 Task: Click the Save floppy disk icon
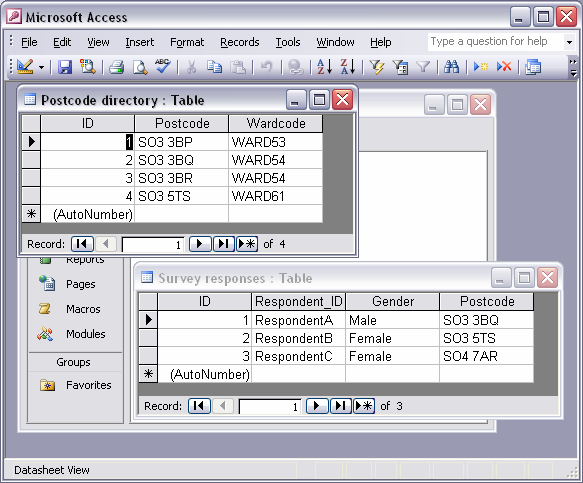click(65, 67)
